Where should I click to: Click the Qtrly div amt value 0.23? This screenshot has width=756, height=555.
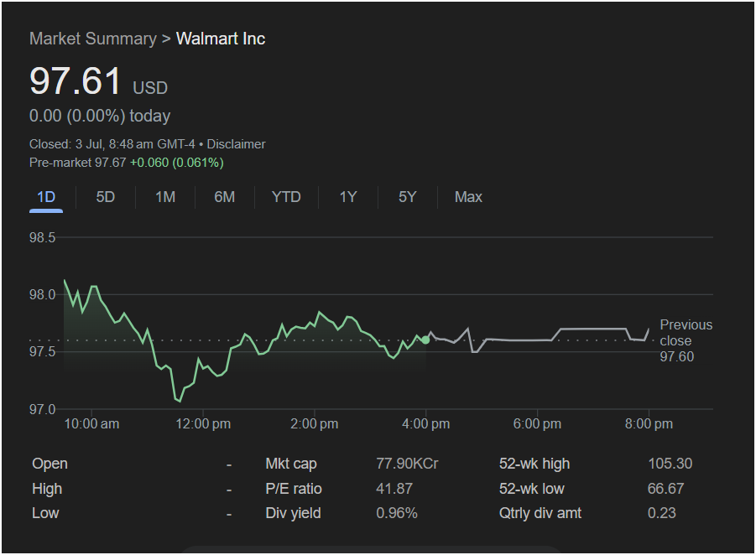(x=661, y=513)
